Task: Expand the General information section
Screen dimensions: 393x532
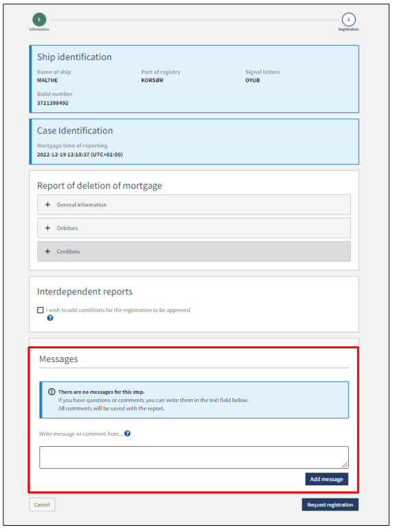Action: [194, 204]
